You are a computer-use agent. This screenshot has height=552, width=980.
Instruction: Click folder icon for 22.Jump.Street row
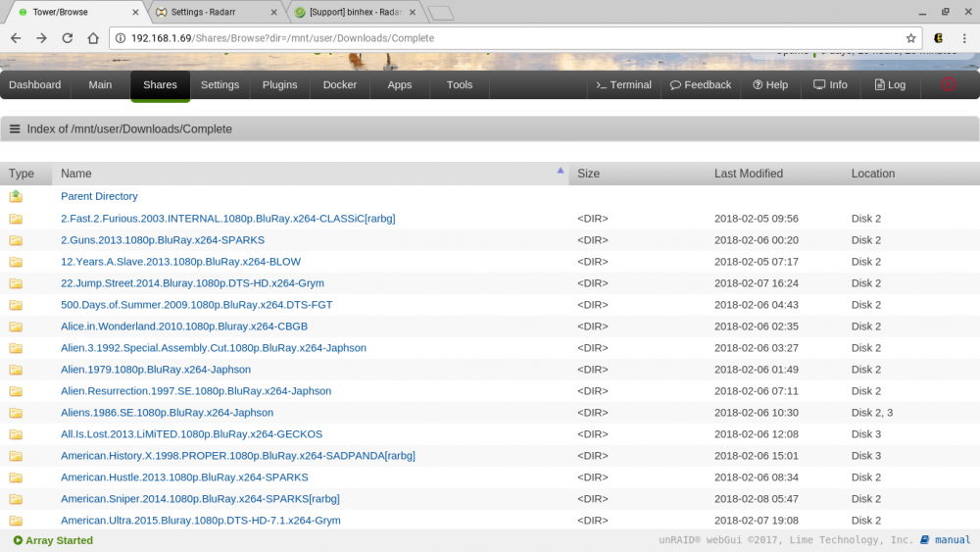pos(16,283)
